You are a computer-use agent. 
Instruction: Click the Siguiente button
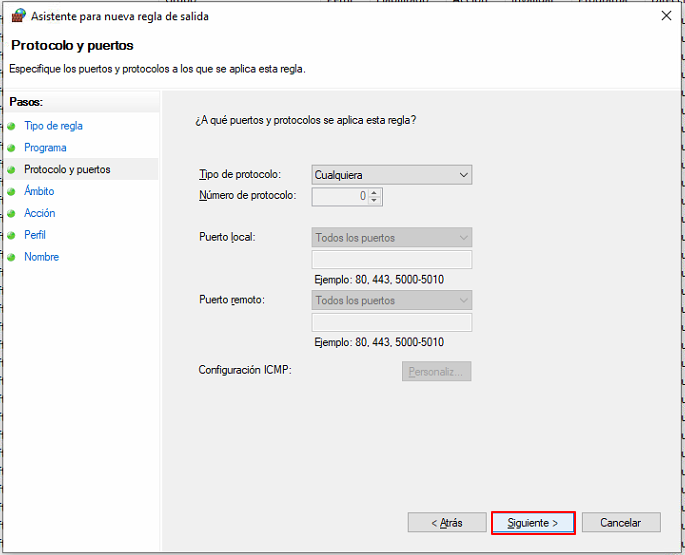tap(533, 523)
